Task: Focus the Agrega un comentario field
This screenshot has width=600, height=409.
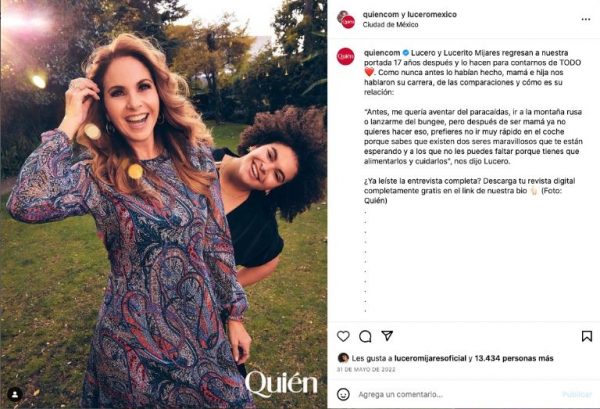Action: pos(457,394)
